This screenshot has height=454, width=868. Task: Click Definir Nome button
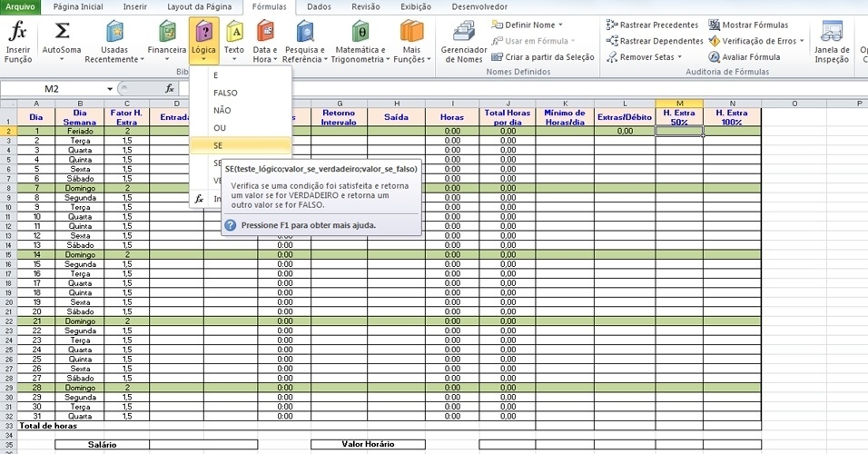pyautogui.click(x=523, y=25)
